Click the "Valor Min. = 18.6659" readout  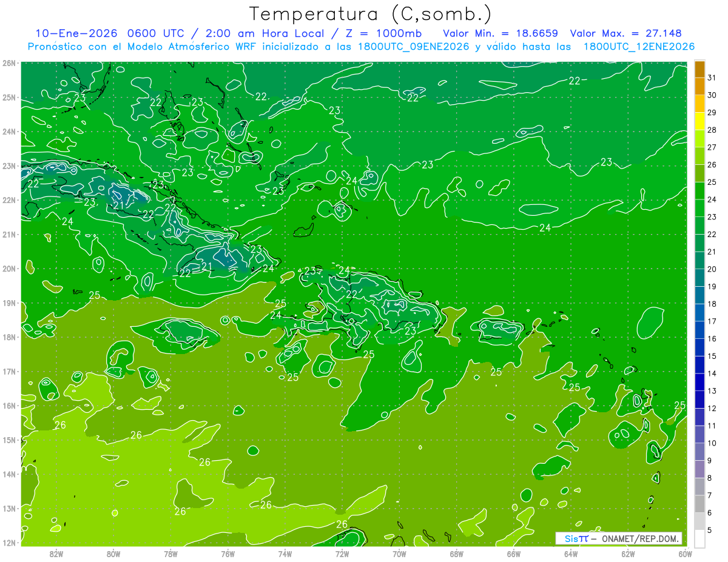point(500,33)
